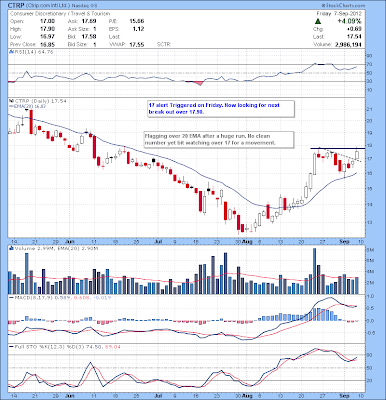Click the '21' price axis label

click(x=370, y=110)
